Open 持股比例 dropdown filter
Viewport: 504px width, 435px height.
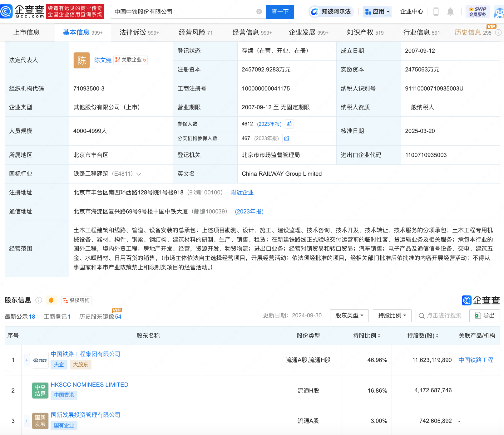tap(392, 315)
